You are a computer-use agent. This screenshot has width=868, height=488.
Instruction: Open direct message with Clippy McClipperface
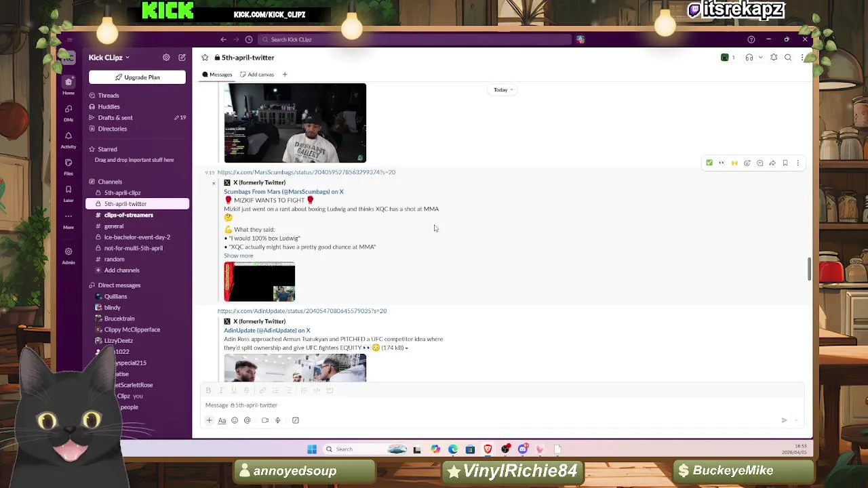click(x=132, y=329)
